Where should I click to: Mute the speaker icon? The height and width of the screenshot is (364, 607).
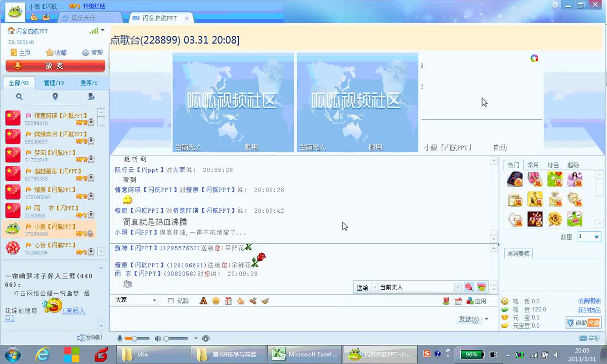(158, 338)
